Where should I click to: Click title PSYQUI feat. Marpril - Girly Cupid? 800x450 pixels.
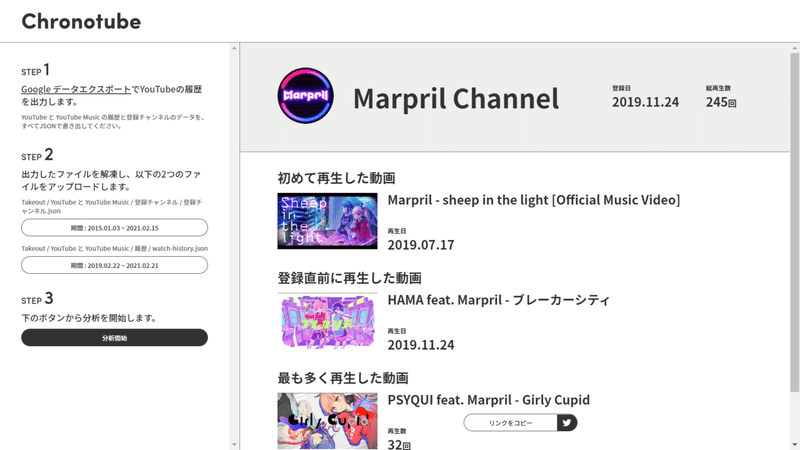pos(489,400)
